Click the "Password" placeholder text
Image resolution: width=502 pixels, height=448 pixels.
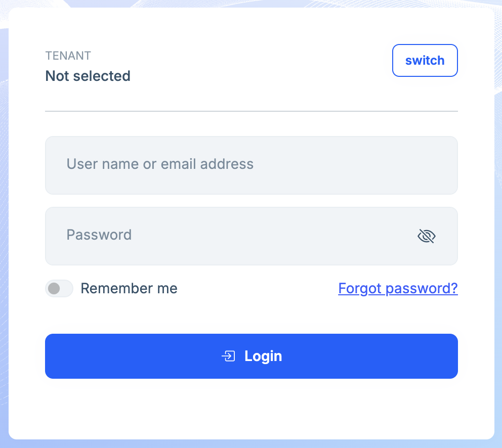(x=99, y=235)
